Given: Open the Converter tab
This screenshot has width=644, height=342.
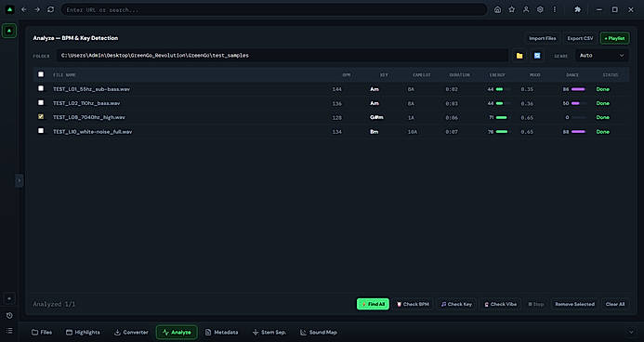Looking at the screenshot, I should click(x=131, y=332).
